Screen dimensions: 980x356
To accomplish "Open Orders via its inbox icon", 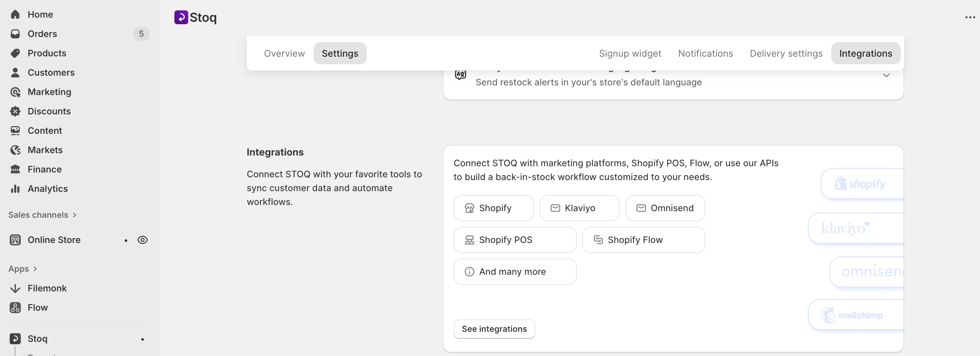I will pos(15,34).
